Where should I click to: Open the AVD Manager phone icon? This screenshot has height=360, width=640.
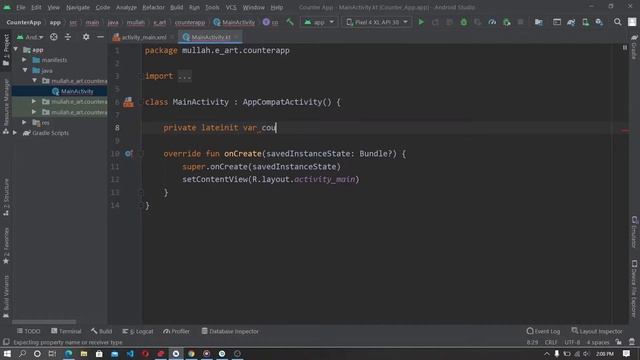[x=585, y=22]
